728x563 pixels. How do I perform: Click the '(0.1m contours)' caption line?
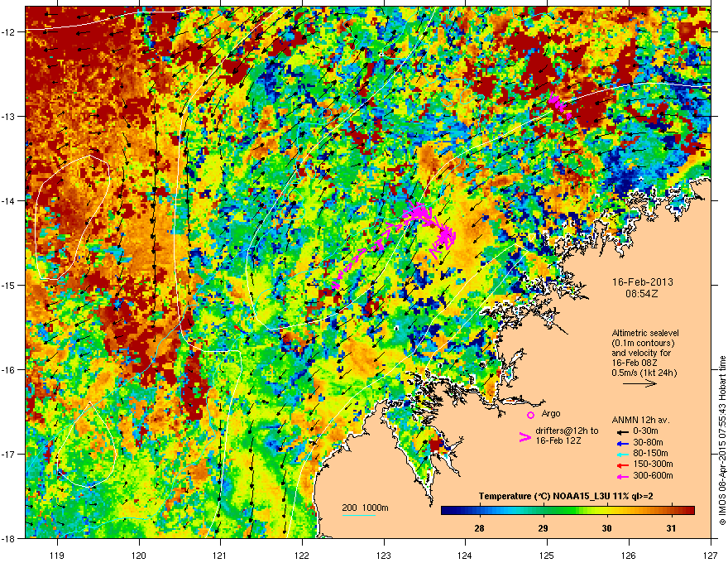tap(643, 344)
